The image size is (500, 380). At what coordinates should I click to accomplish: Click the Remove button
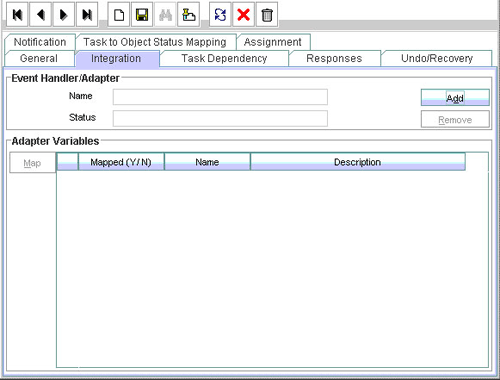455,119
